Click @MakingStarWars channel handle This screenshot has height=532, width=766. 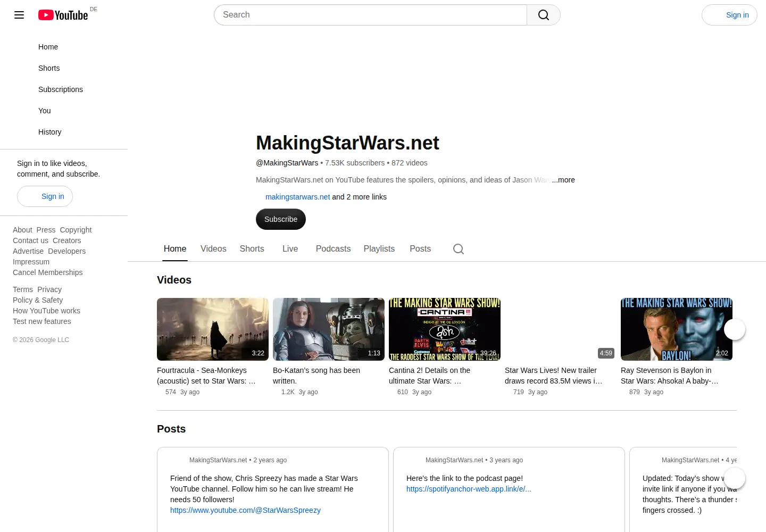(x=287, y=163)
